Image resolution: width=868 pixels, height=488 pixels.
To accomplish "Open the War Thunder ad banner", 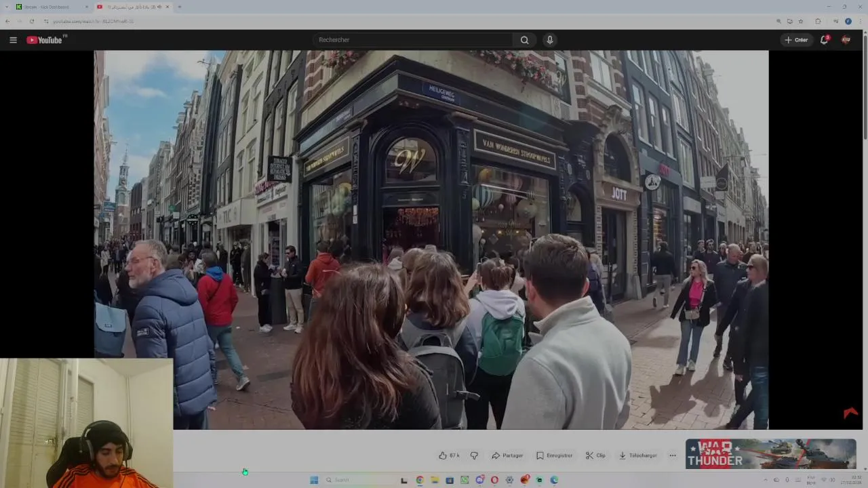I will click(771, 454).
